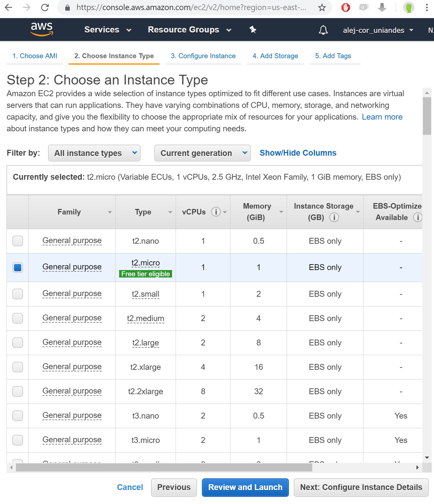Open the All instance types filter

94,153
